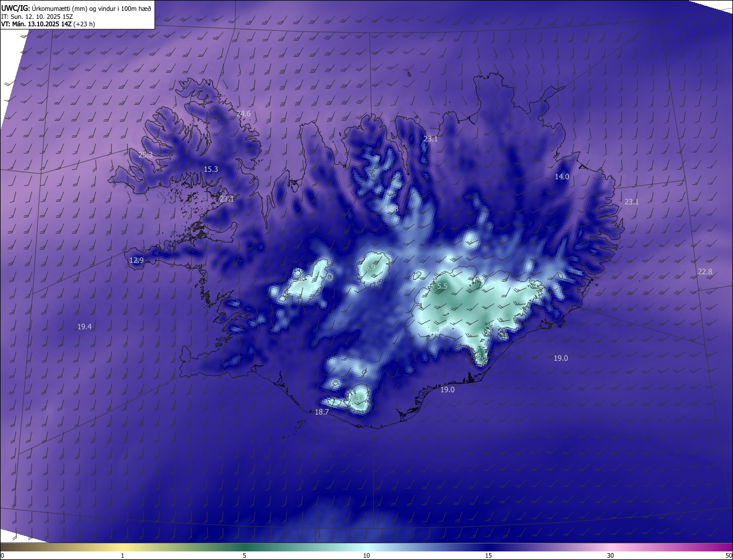Click the 1 tick on the color scale
Viewport: 733px width, 560px height.
click(x=123, y=555)
